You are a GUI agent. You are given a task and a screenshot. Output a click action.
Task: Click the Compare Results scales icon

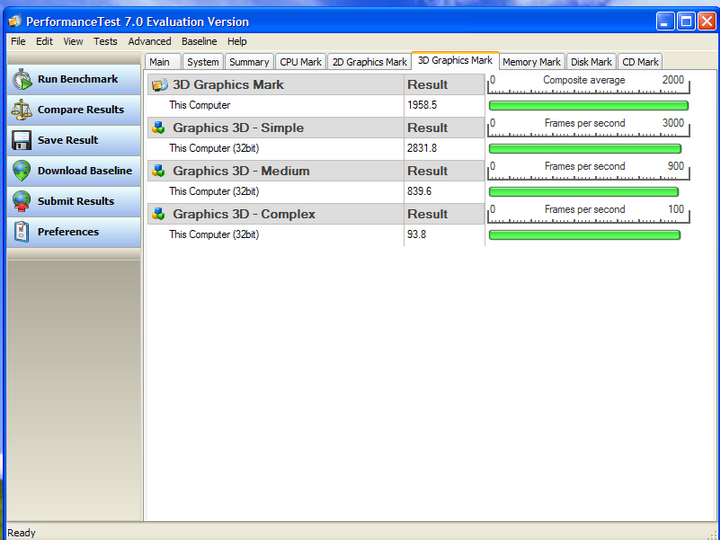pos(22,110)
